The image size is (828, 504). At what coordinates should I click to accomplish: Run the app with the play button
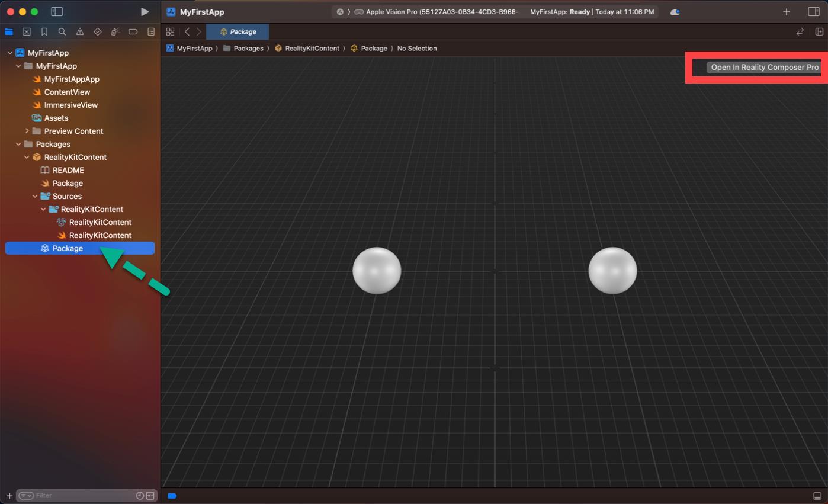click(145, 12)
